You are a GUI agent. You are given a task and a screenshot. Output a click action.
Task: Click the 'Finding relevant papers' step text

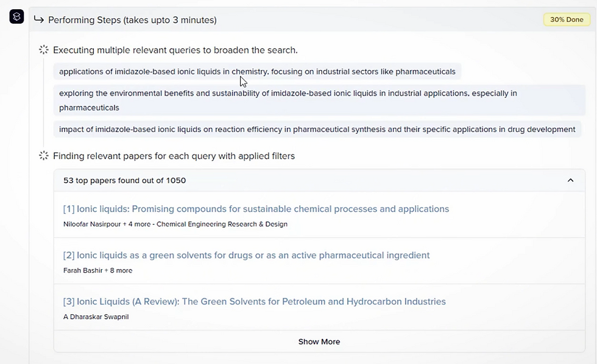tap(174, 156)
